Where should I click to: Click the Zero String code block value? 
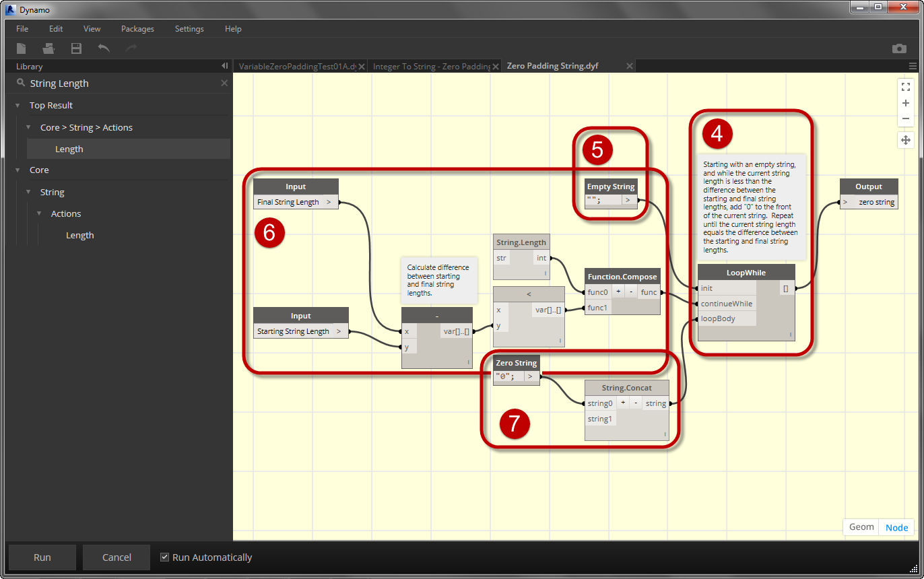[508, 376]
